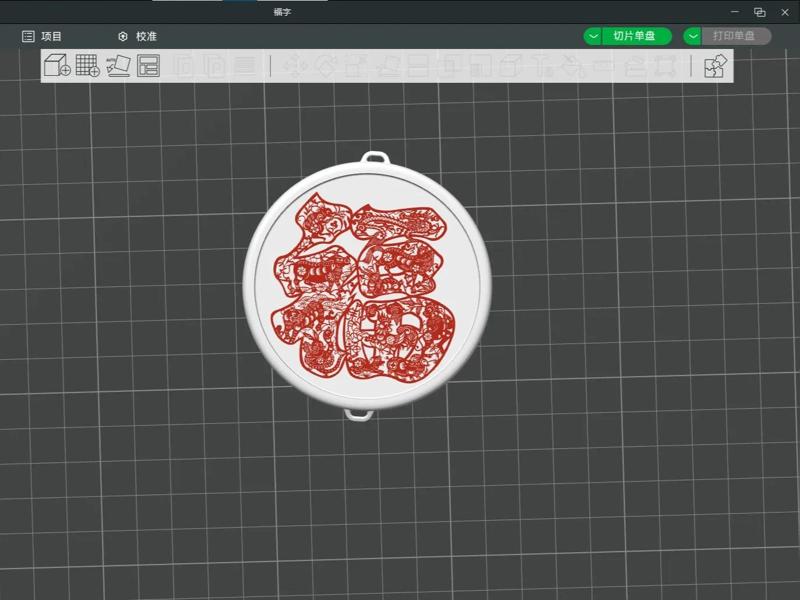Image resolution: width=800 pixels, height=600 pixels.
Task: Click the 项目 list icon
Action: pos(28,36)
